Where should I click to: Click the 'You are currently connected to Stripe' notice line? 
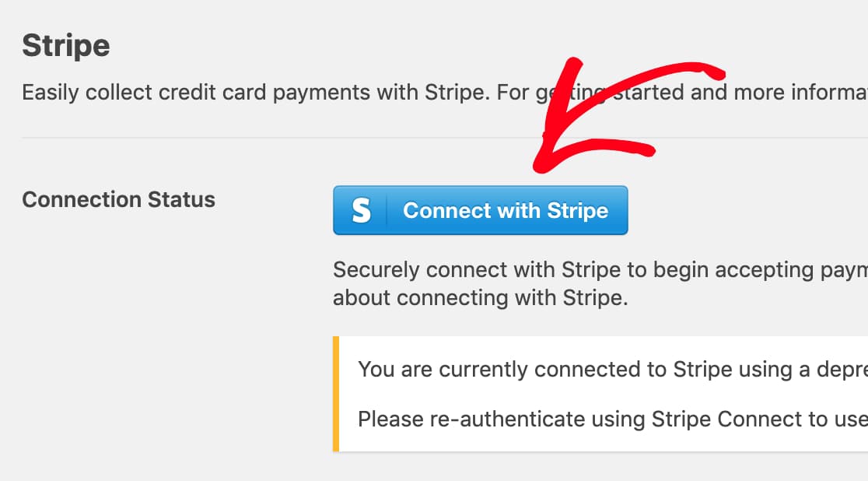click(613, 370)
